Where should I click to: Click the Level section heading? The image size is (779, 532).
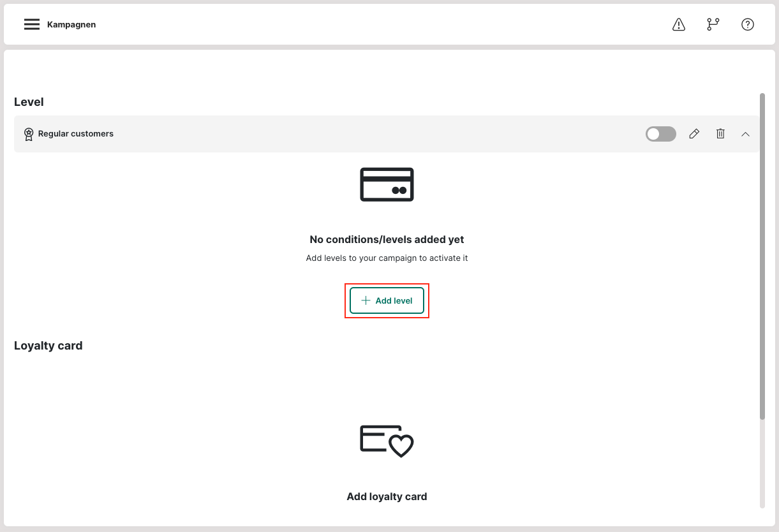click(x=29, y=102)
